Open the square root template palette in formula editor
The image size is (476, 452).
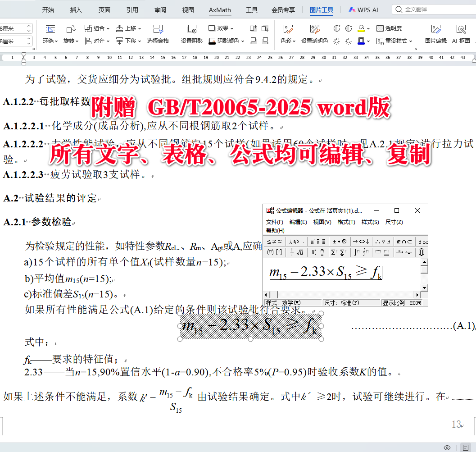click(x=300, y=252)
